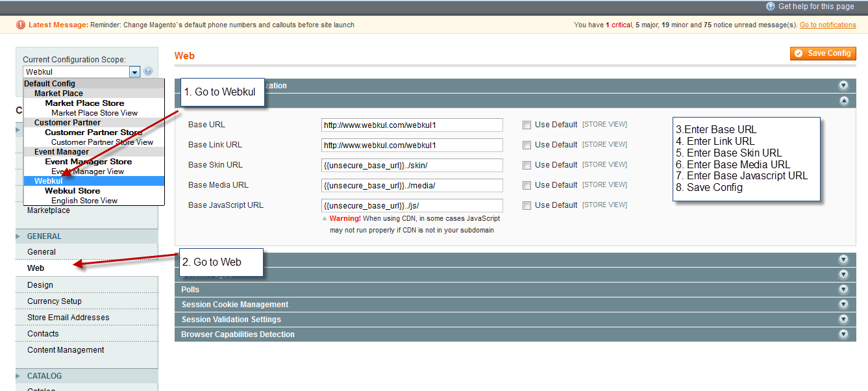The height and width of the screenshot is (391, 868).
Task: Expand the topmost collapsed section's arrow icon
Action: (843, 86)
